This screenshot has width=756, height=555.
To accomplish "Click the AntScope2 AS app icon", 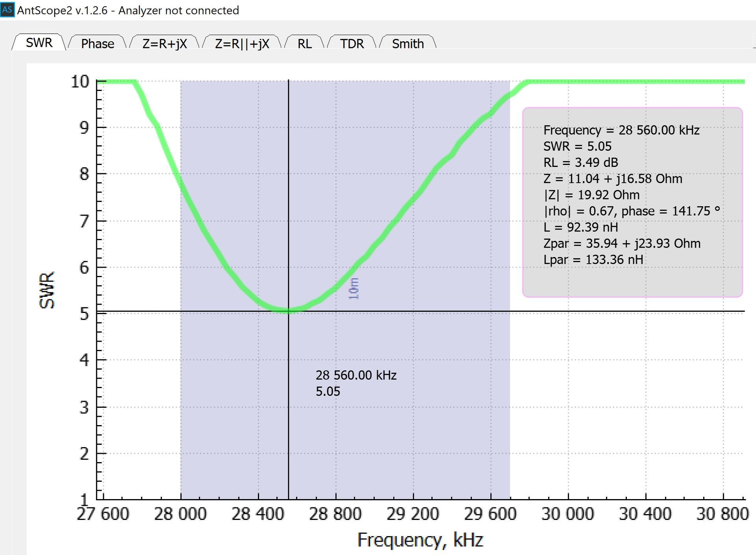I will pyautogui.click(x=7, y=9).
